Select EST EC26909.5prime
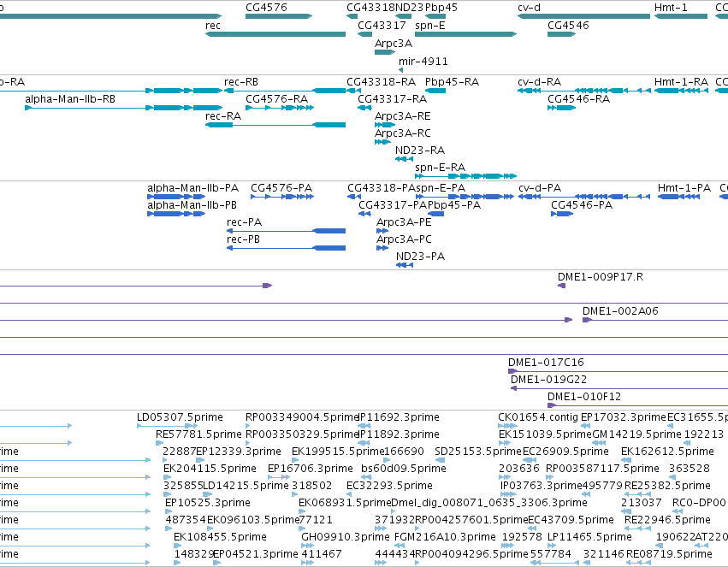The height and width of the screenshot is (567, 728). pos(528,460)
